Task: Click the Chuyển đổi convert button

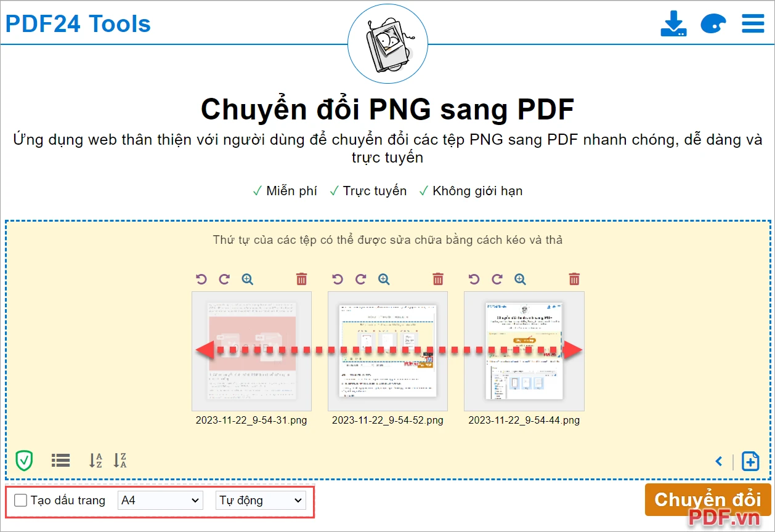Action: [x=707, y=499]
